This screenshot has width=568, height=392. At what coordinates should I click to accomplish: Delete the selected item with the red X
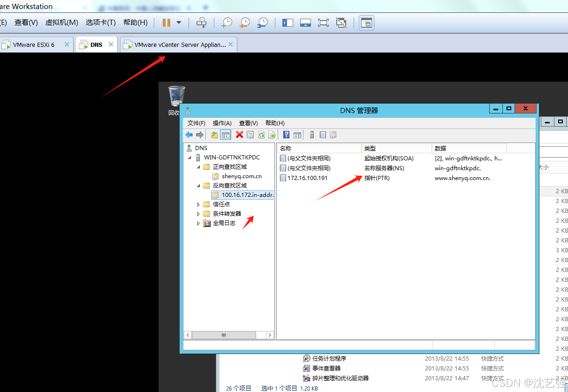[239, 135]
